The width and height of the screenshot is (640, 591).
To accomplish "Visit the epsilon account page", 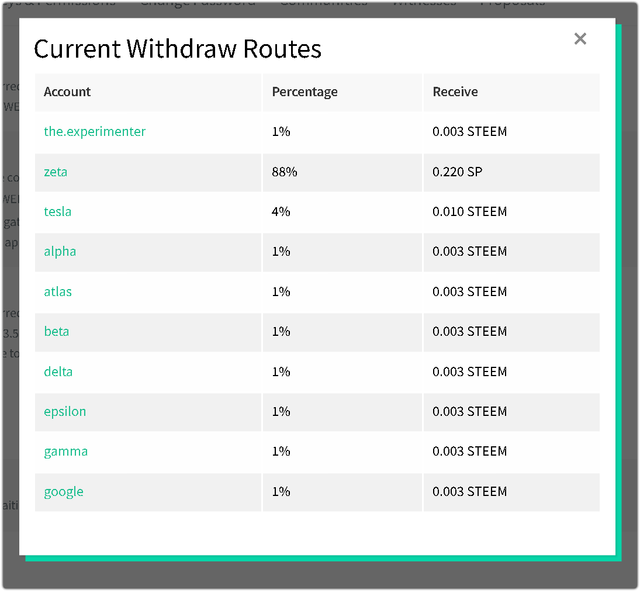I will tap(65, 411).
